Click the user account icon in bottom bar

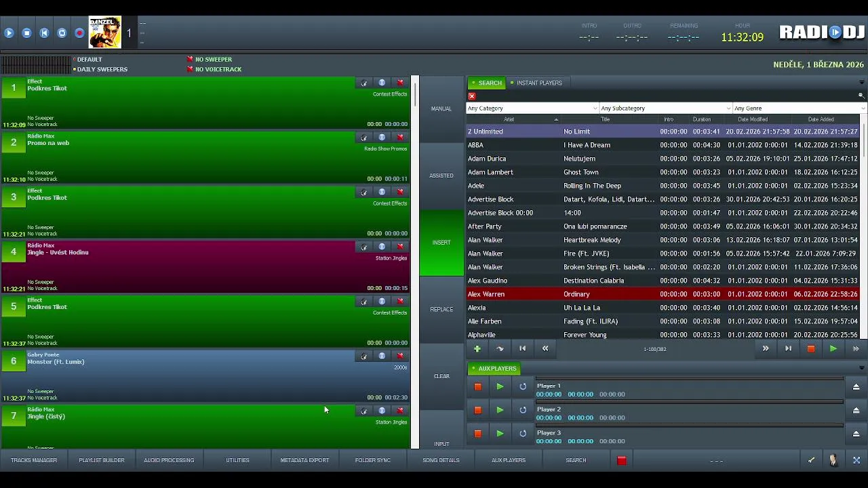(833, 460)
